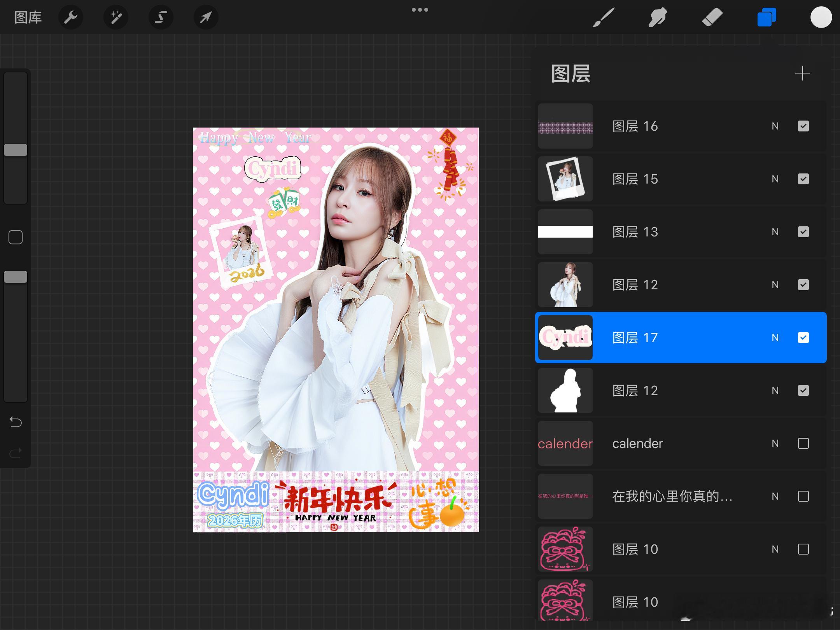Select the Smudge finger tool
This screenshot has height=630, width=840.
(x=658, y=17)
